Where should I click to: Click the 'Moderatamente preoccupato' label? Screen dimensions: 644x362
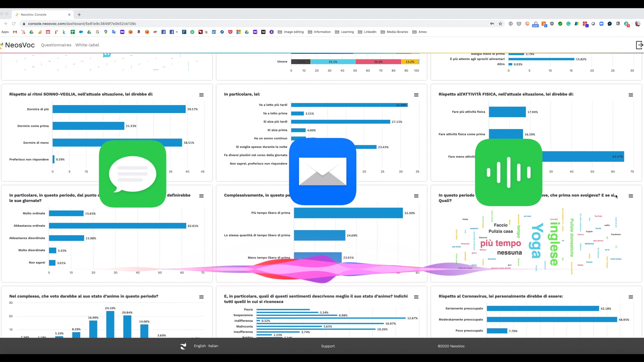(461, 320)
